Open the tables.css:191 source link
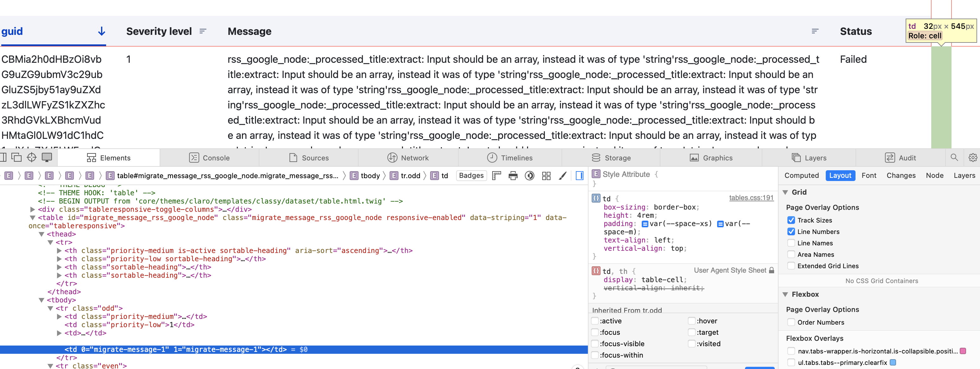The image size is (980, 369). pos(751,197)
